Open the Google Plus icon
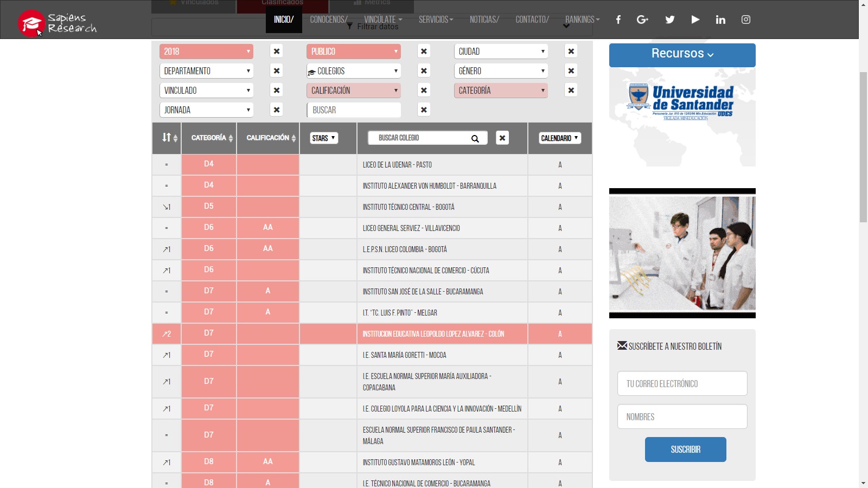868x488 pixels. [642, 20]
